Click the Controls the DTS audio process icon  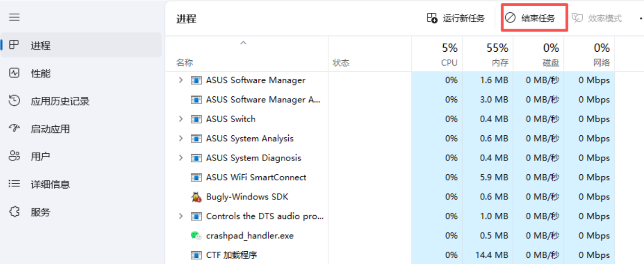coord(196,217)
